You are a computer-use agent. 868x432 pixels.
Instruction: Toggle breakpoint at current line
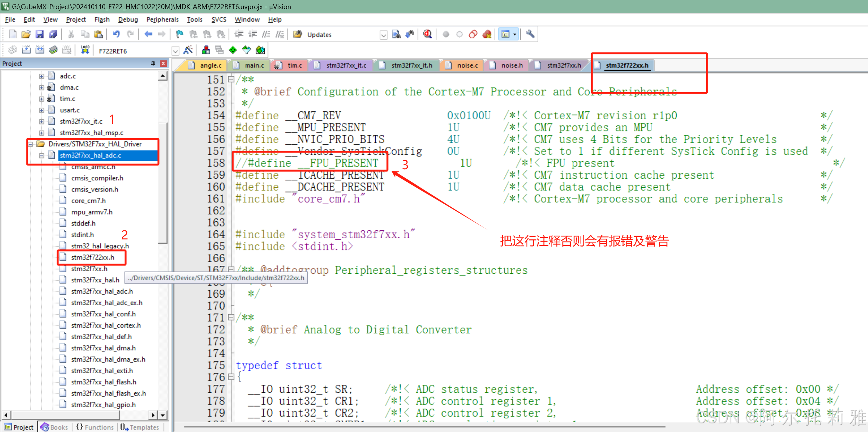click(446, 34)
